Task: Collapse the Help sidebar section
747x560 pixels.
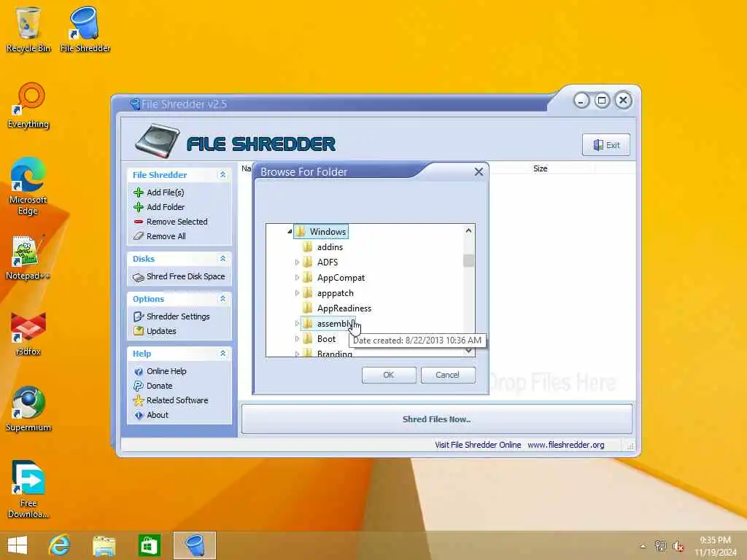Action: click(x=222, y=354)
